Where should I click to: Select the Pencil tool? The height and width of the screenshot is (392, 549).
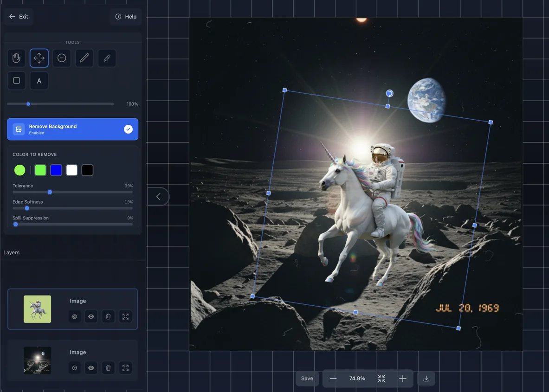84,58
